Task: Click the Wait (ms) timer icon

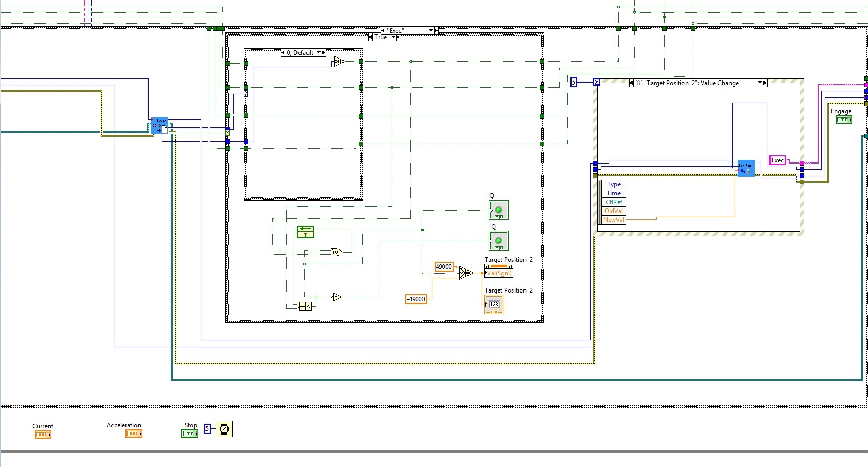Action: point(224,429)
